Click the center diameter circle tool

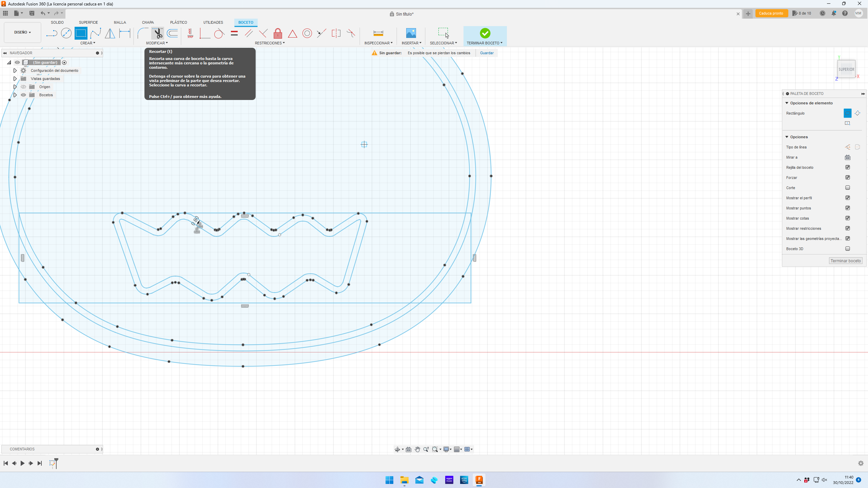tap(66, 33)
